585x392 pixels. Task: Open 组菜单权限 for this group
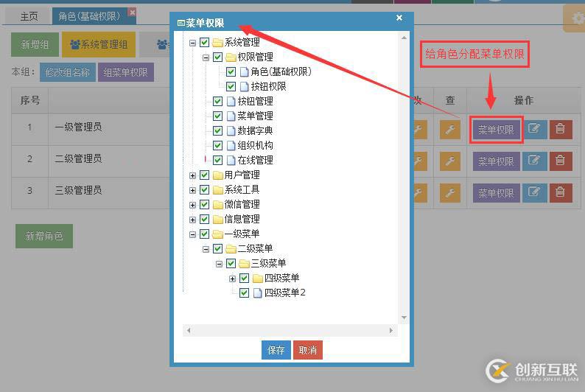[x=126, y=72]
